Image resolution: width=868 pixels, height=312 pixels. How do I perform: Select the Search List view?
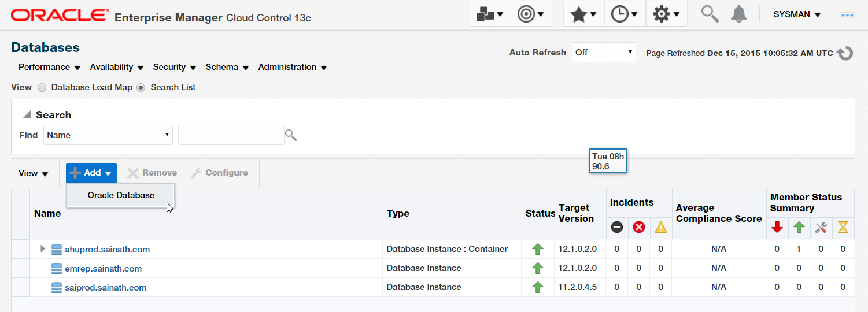pos(140,88)
